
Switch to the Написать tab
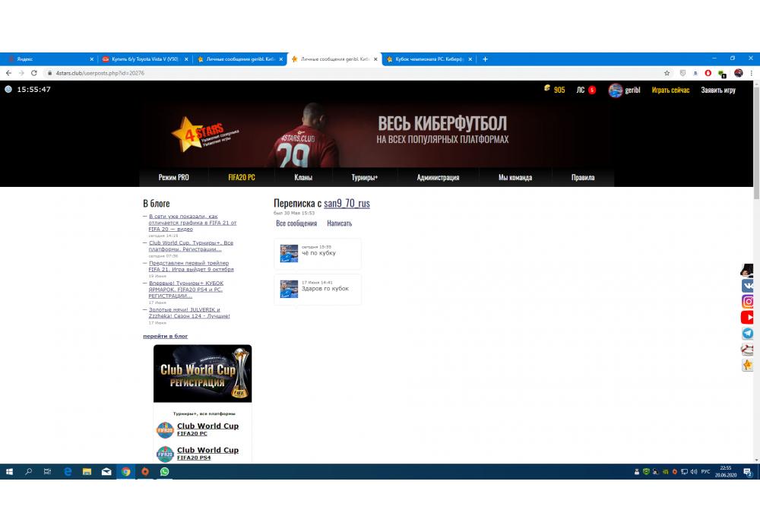coord(339,223)
